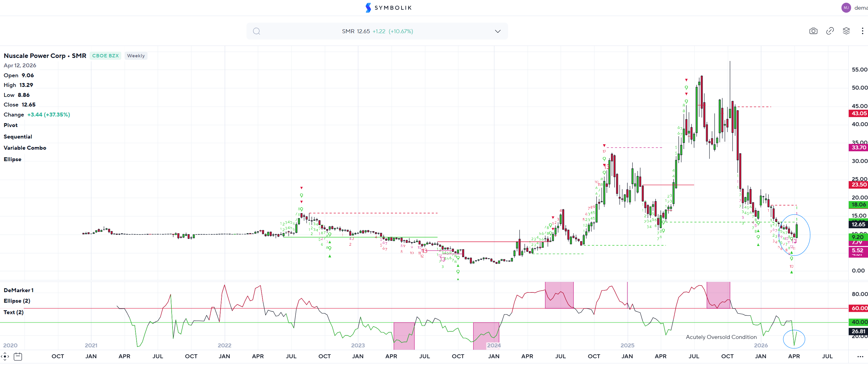Click the DeMarker 1 study label
The height and width of the screenshot is (370, 868).
[18, 290]
